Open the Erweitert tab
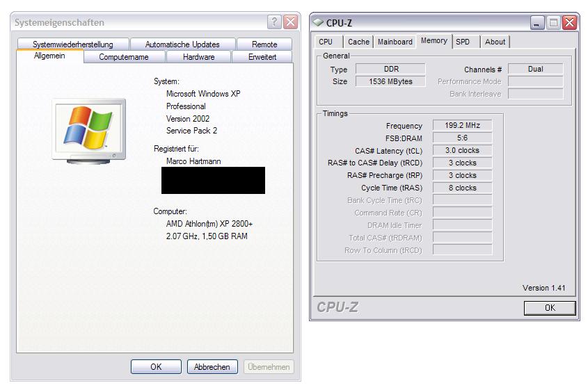Viewport: 588px width, 390px height. point(262,57)
